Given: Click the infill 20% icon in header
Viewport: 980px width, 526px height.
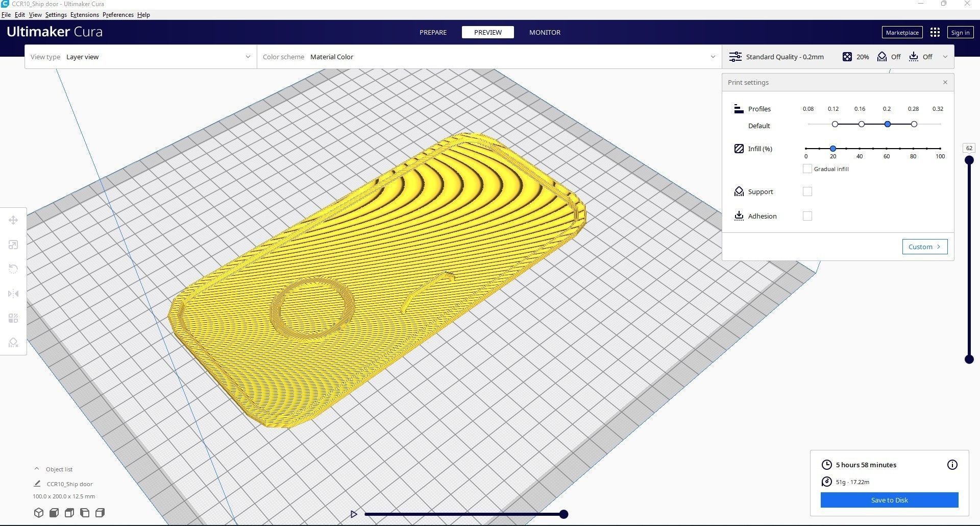Looking at the screenshot, I should pos(847,57).
